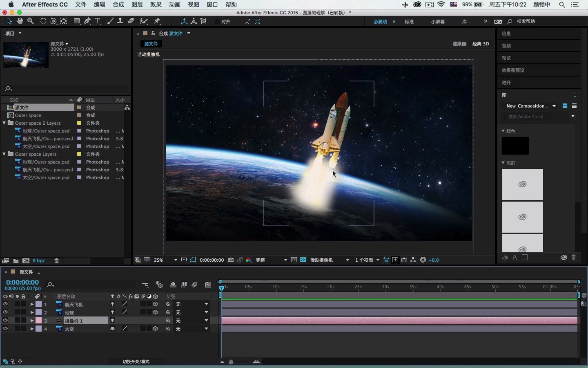Screen dimensions: 588x368
Task: Switch to the 标准 workspace tab
Action: click(409, 22)
